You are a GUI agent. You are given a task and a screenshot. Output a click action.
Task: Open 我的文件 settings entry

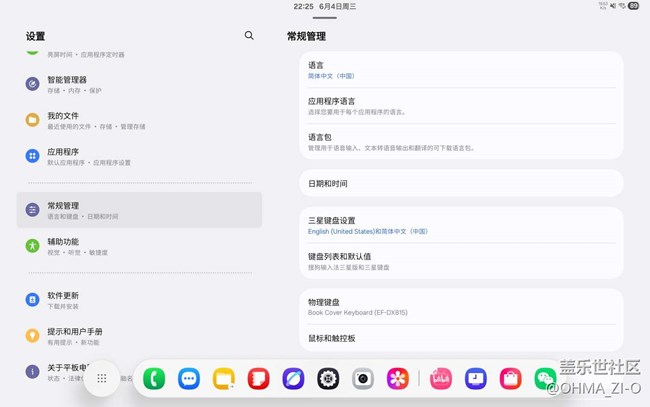click(x=63, y=120)
